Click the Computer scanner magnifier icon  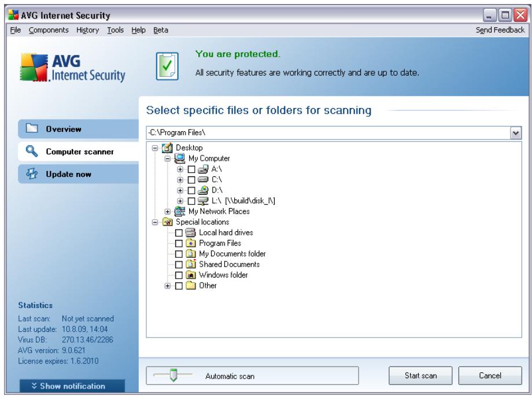pyautogui.click(x=32, y=151)
